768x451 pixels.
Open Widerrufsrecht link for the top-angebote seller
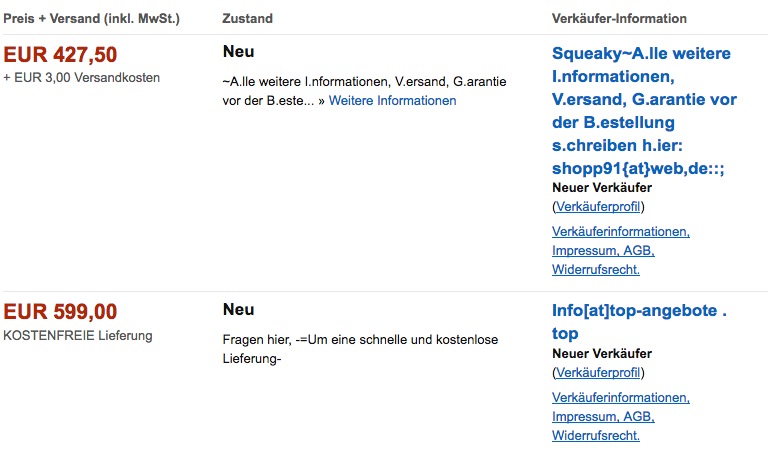click(596, 435)
